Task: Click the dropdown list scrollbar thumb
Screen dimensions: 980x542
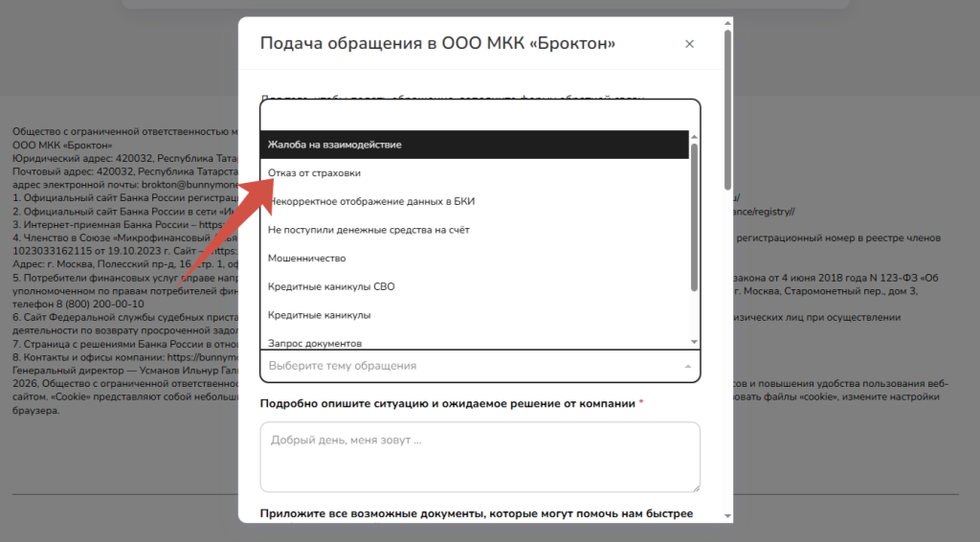Action: click(694, 217)
